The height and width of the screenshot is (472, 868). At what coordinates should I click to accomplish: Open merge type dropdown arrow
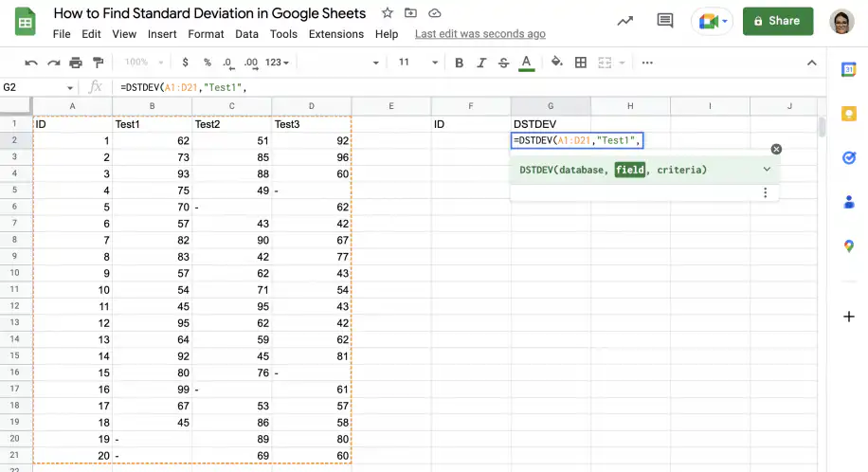pyautogui.click(x=622, y=63)
